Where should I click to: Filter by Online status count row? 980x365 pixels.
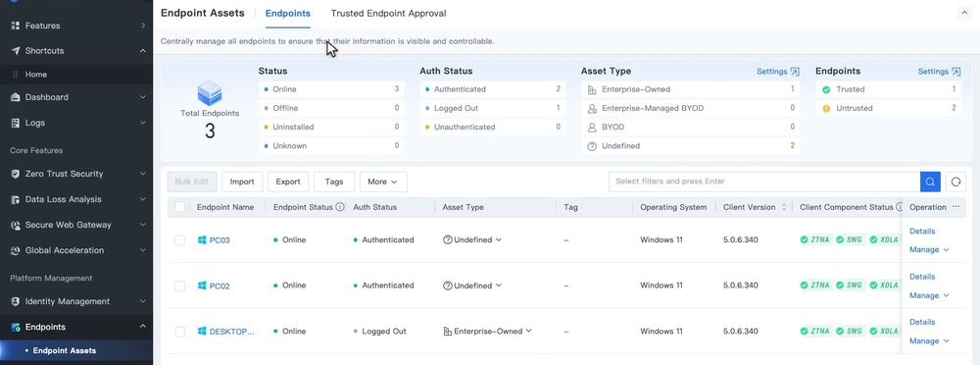(x=331, y=89)
